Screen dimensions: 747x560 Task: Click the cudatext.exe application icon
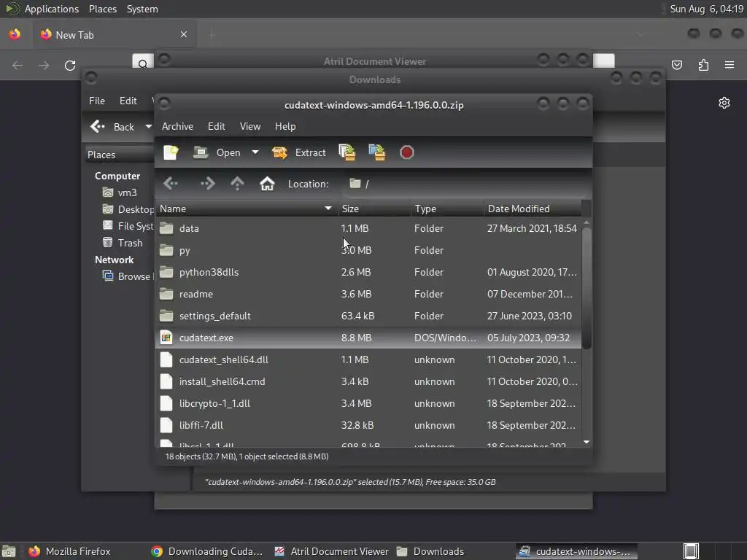pos(166,338)
